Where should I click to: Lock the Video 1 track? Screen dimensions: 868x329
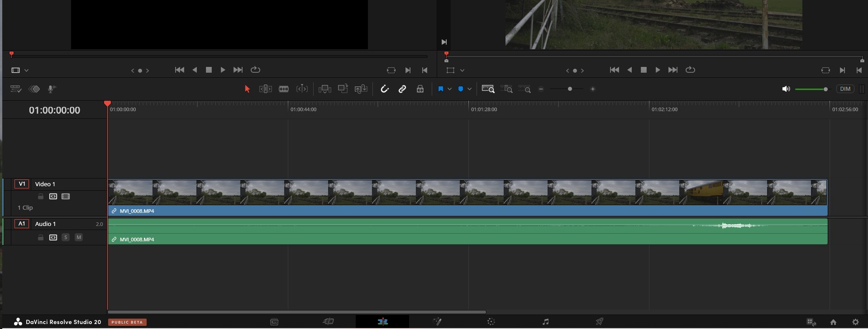[41, 196]
